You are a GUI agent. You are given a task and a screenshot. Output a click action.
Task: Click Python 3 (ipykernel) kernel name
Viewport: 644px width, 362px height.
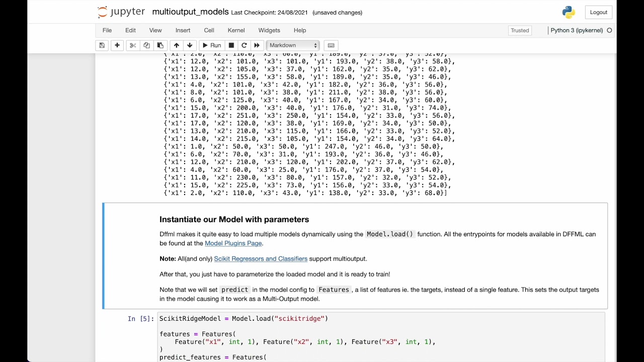(x=577, y=31)
